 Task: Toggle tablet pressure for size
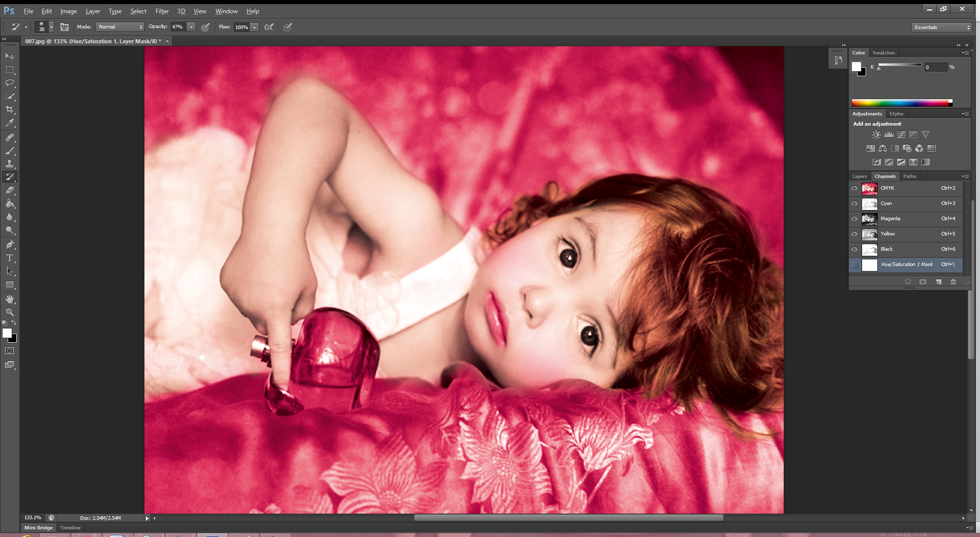point(288,27)
